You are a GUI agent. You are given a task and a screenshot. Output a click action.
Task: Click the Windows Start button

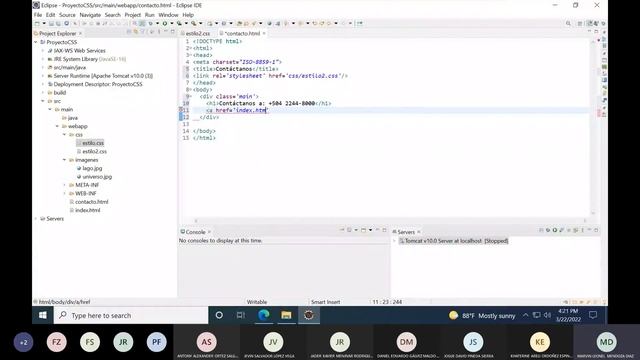pos(43,315)
